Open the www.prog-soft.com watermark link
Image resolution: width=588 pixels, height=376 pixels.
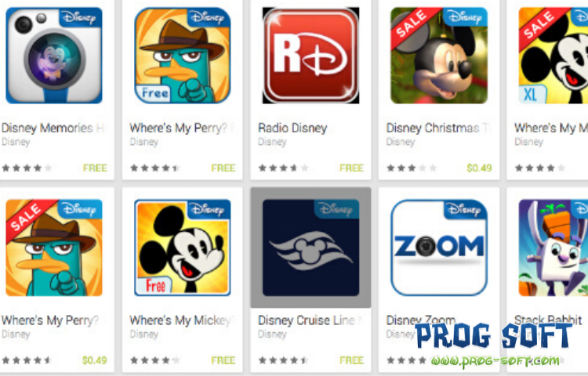495,361
